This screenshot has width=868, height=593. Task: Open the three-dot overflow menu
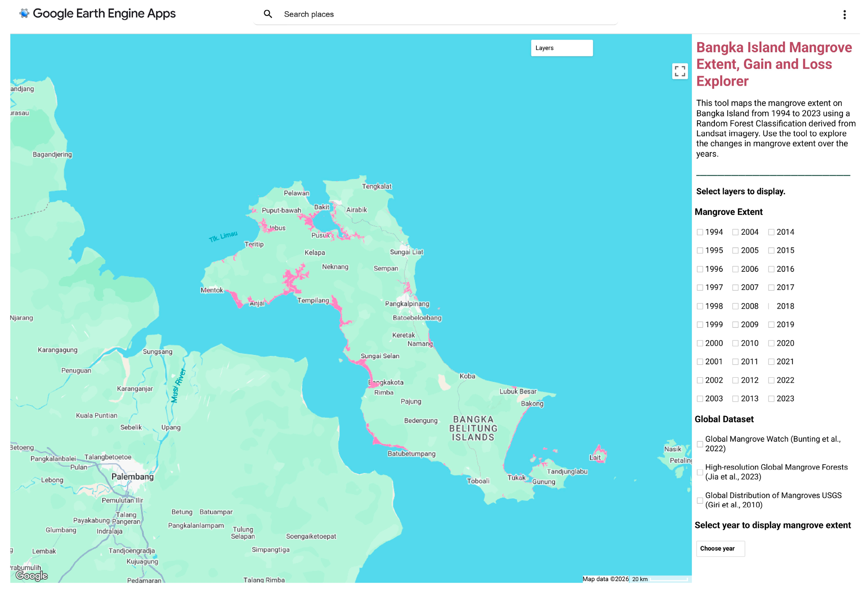point(844,15)
